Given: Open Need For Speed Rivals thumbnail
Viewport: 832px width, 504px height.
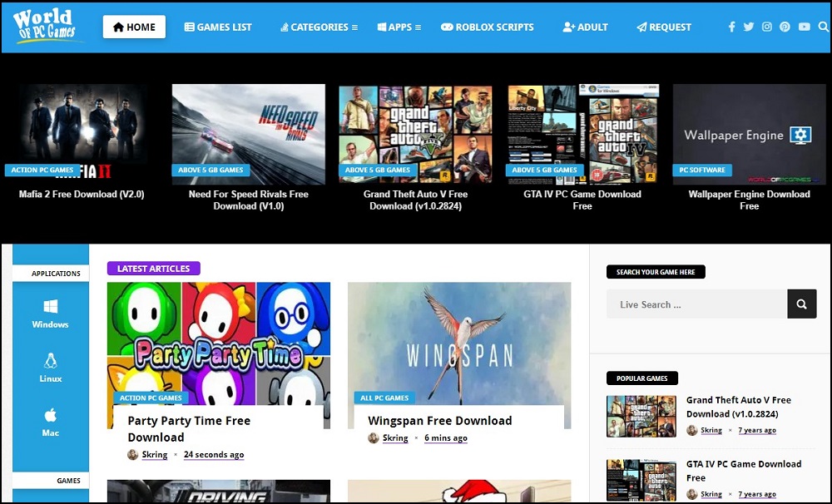Looking at the screenshot, I should point(248,134).
